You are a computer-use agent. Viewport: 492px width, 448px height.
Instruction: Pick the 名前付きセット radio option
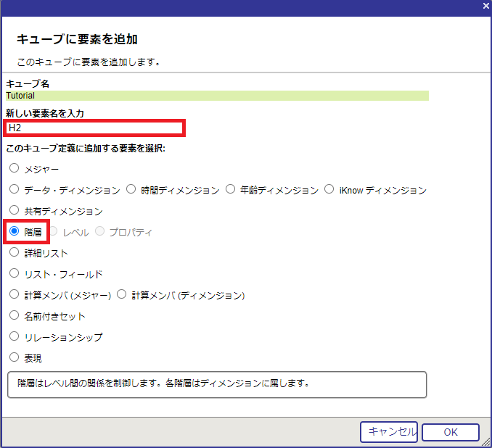[15, 316]
